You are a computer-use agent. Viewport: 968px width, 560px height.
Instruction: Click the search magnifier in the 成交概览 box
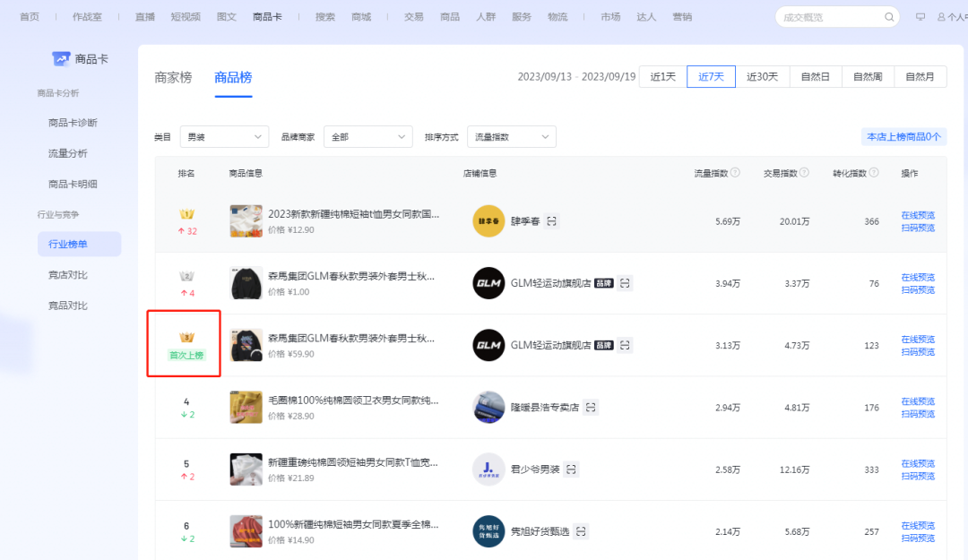(888, 16)
